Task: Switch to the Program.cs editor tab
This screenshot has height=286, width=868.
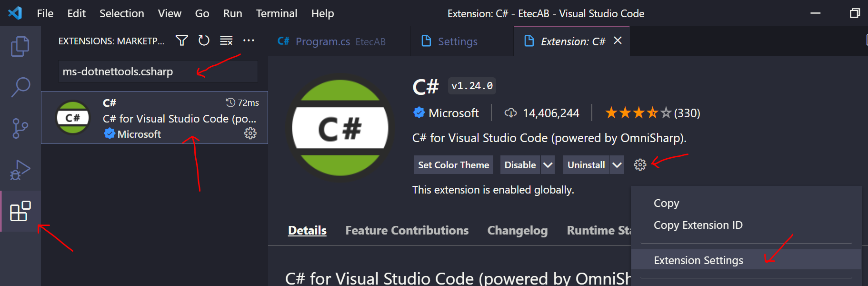Action: pyautogui.click(x=339, y=41)
